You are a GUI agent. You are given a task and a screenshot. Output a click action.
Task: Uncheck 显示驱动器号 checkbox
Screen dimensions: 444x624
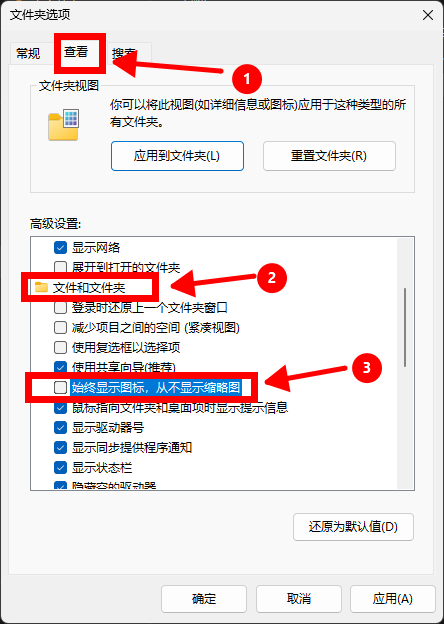pos(60,427)
